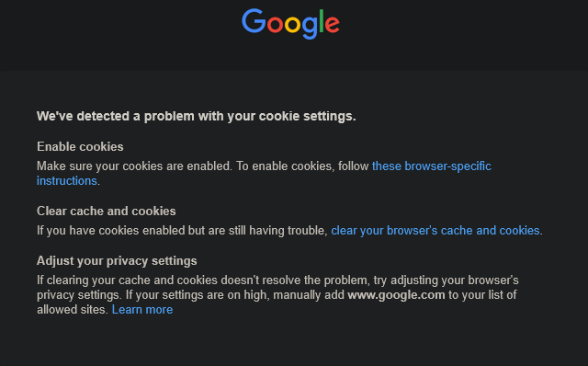Click the word 'instructions' link continuation
Image resolution: width=588 pixels, height=366 pixels.
(67, 180)
